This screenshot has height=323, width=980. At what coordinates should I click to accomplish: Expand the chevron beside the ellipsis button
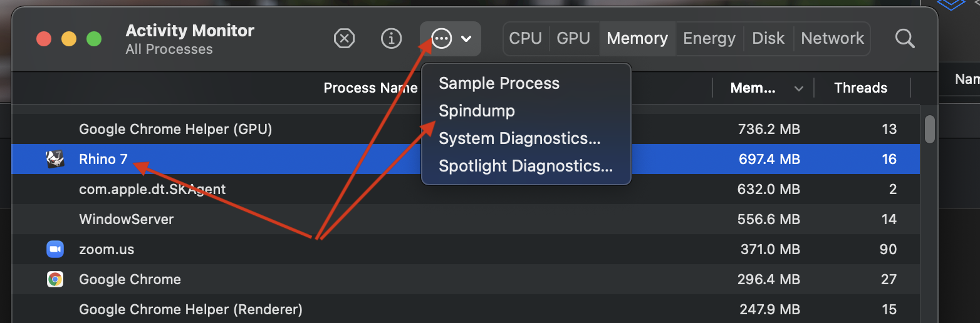(466, 39)
